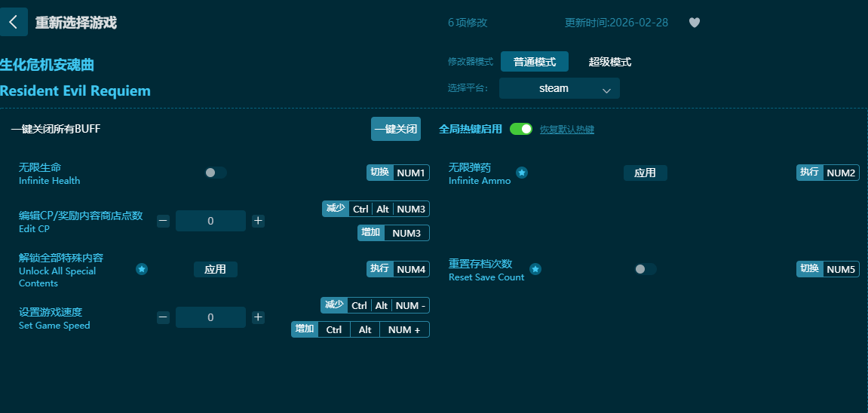The height and width of the screenshot is (413, 868).
Task: Click star icon beside Infinite Ammo
Action: 521,173
